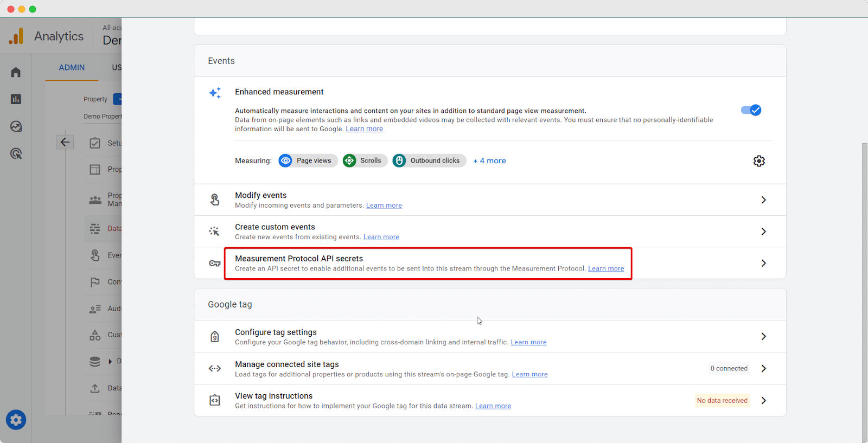Click the Measurement Protocol API secrets title
The height and width of the screenshot is (443, 868).
tap(299, 259)
